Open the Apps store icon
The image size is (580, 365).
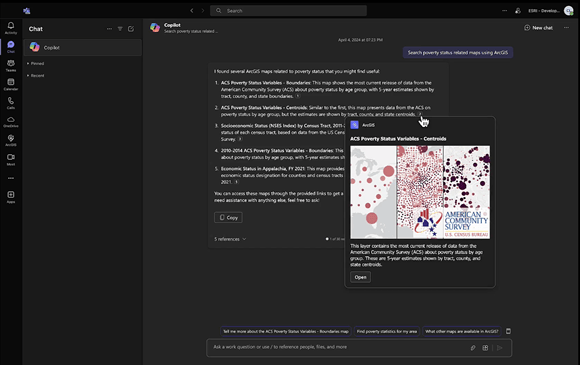(x=11, y=197)
